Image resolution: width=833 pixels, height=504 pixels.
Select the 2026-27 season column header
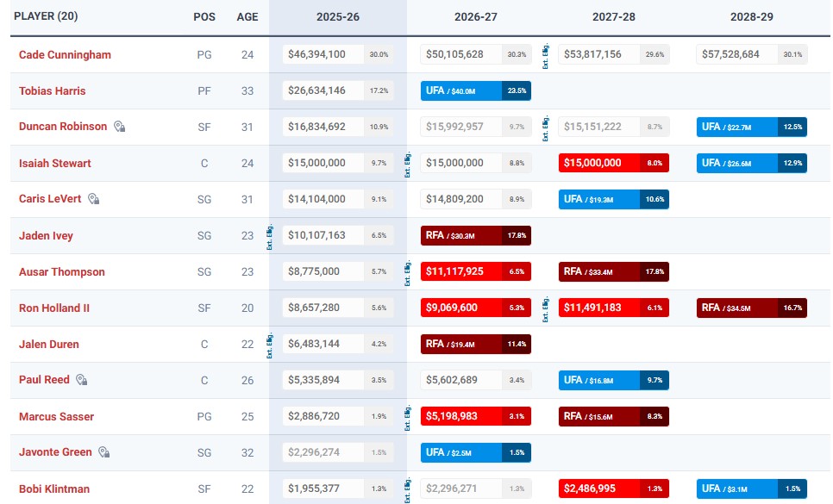[475, 16]
